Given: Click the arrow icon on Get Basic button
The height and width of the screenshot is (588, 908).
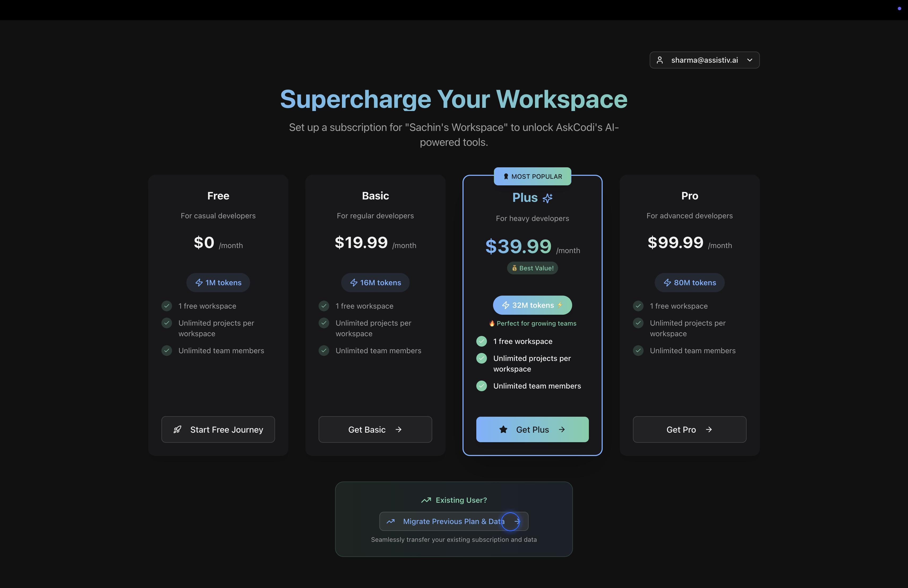Looking at the screenshot, I should coord(398,430).
